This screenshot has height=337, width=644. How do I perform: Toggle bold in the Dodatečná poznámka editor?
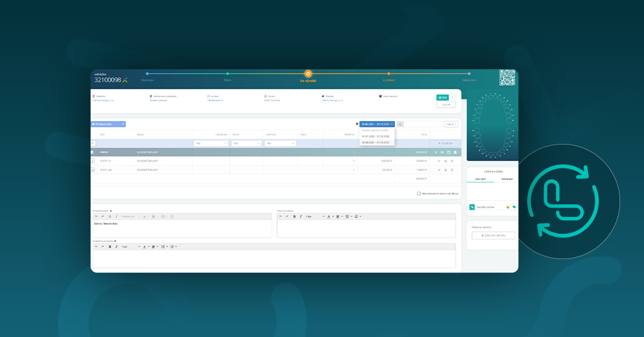pyautogui.click(x=109, y=246)
